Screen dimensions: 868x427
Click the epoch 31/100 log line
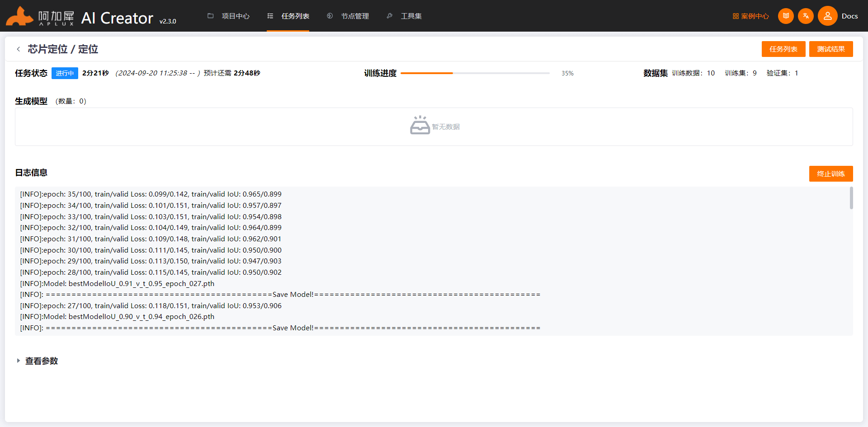coord(151,239)
